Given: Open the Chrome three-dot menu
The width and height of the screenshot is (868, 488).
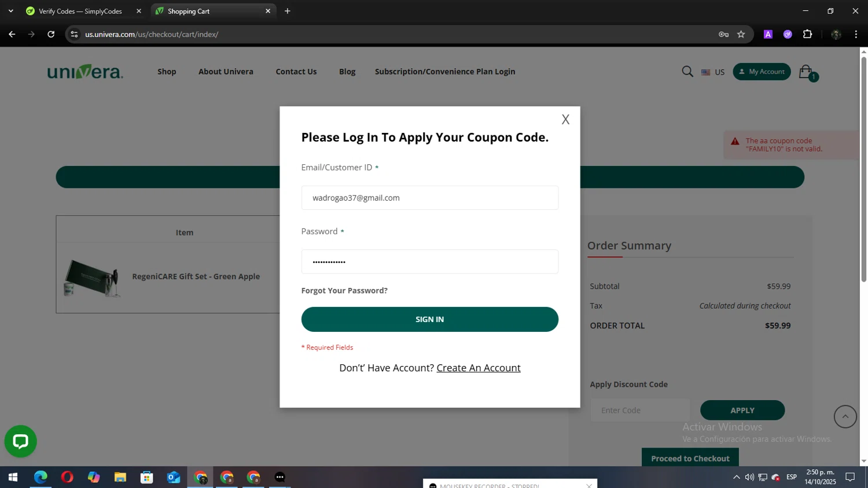Looking at the screenshot, I should (856, 34).
